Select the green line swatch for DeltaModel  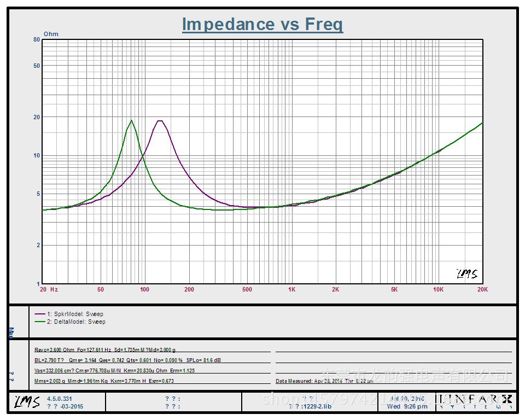[40, 322]
